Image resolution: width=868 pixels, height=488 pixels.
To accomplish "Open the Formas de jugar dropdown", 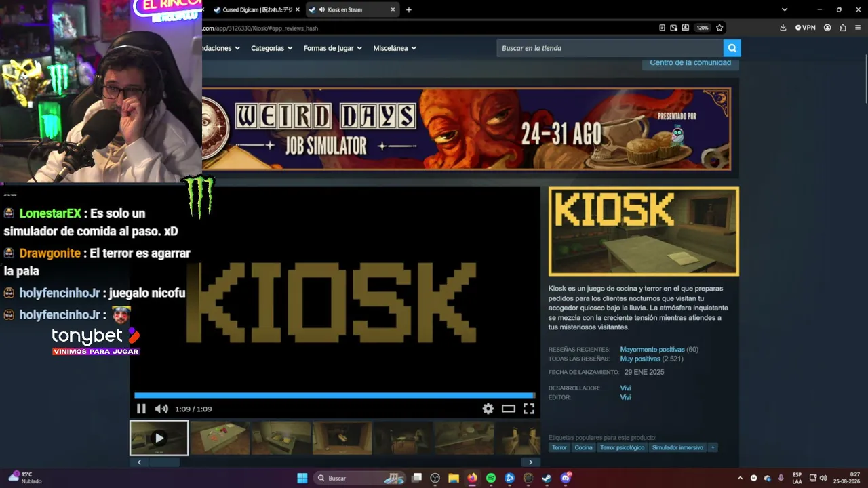I will coord(332,48).
